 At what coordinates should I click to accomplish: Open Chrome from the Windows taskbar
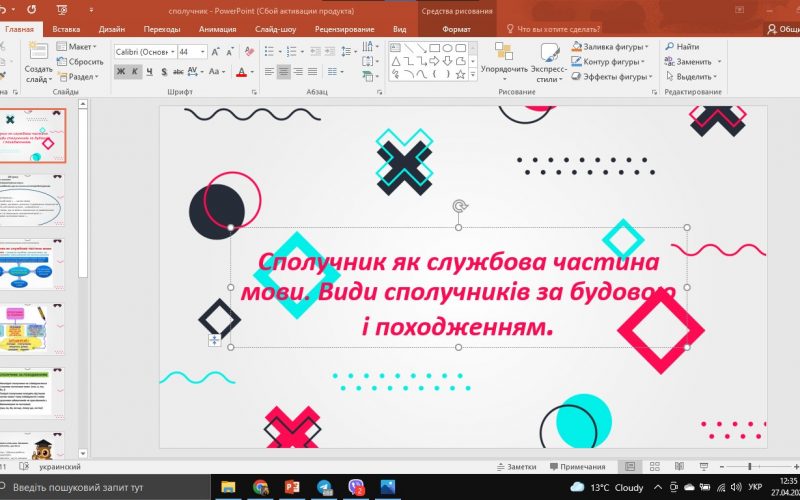click(260, 487)
